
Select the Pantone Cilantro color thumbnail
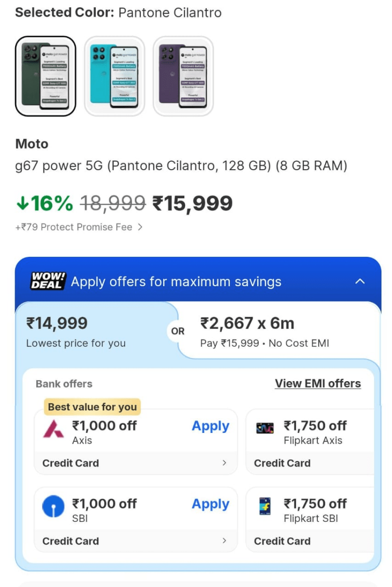45,75
